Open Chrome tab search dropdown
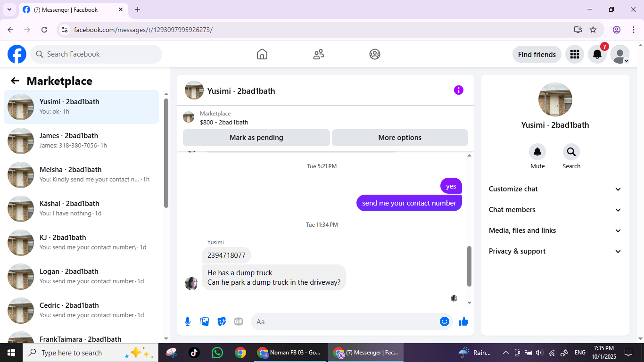 [x=9, y=9]
